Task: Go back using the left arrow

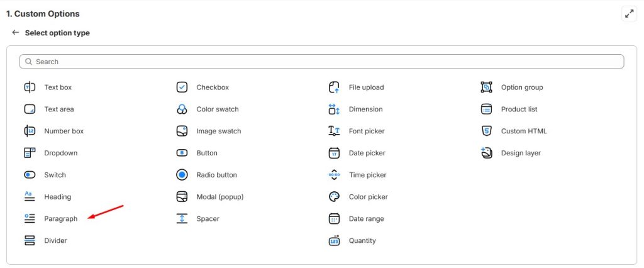Action: tap(16, 33)
